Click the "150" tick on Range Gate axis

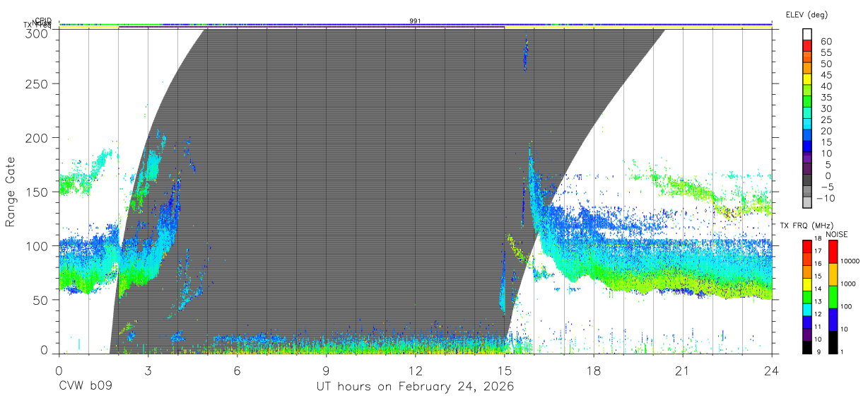pyautogui.click(x=37, y=192)
